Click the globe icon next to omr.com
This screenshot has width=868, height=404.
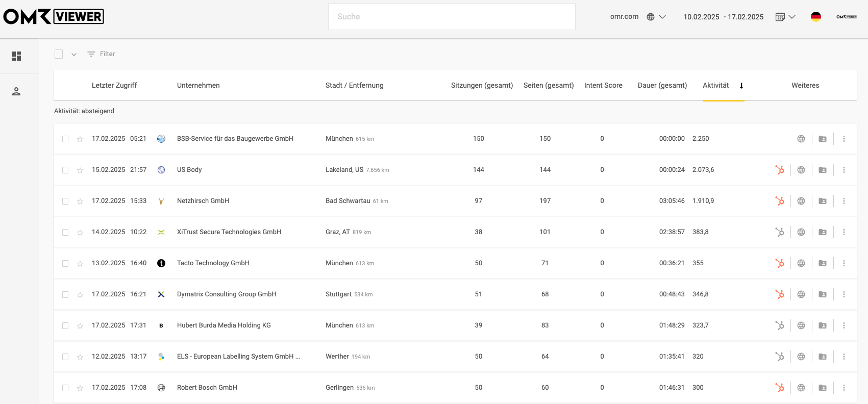point(651,17)
